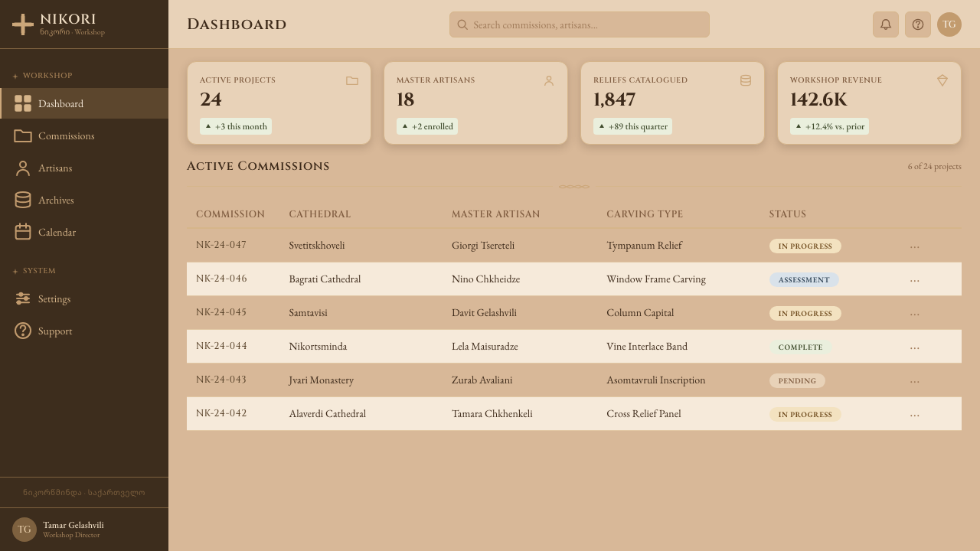The image size is (980, 551).
Task: Click the Pending status badge
Action: pyautogui.click(x=797, y=381)
